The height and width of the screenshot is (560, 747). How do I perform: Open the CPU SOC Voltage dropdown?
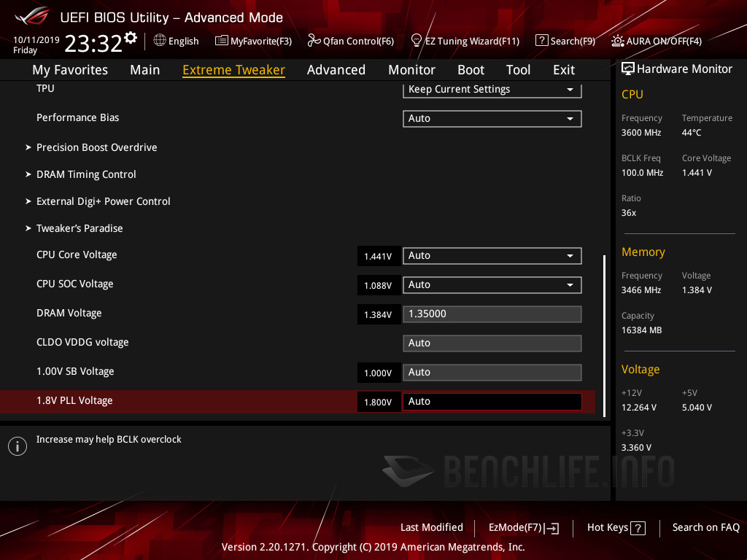[x=492, y=285]
